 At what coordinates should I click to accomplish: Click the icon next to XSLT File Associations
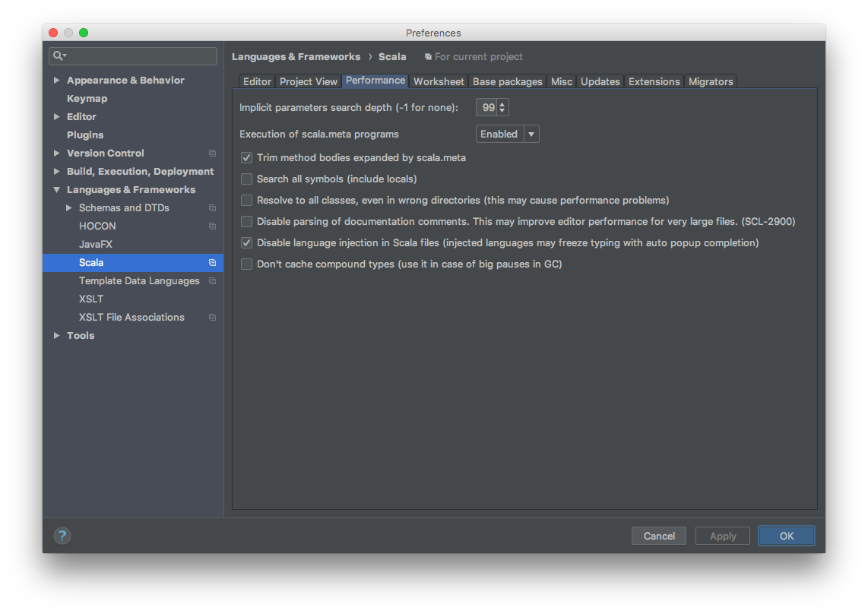point(212,317)
